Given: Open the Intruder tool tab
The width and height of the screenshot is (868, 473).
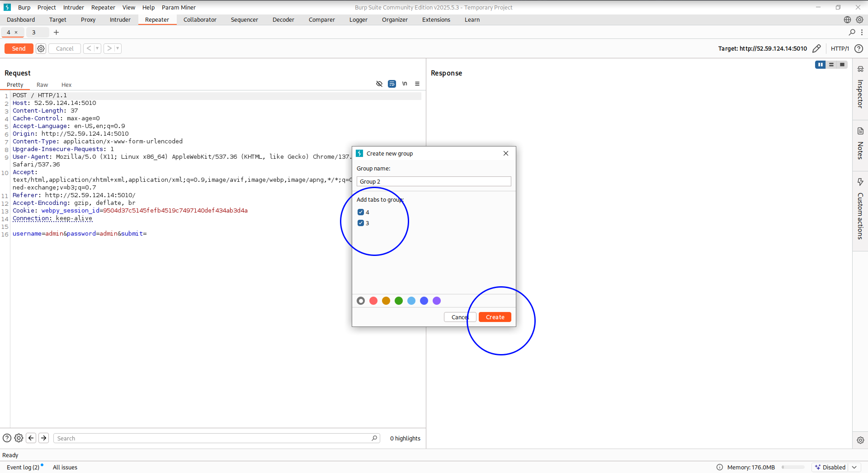Looking at the screenshot, I should coord(120,19).
